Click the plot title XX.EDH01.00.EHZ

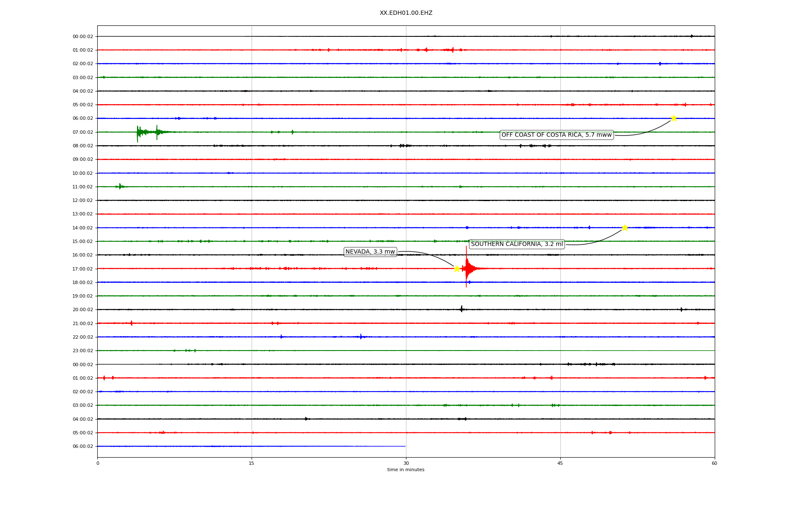pos(406,13)
